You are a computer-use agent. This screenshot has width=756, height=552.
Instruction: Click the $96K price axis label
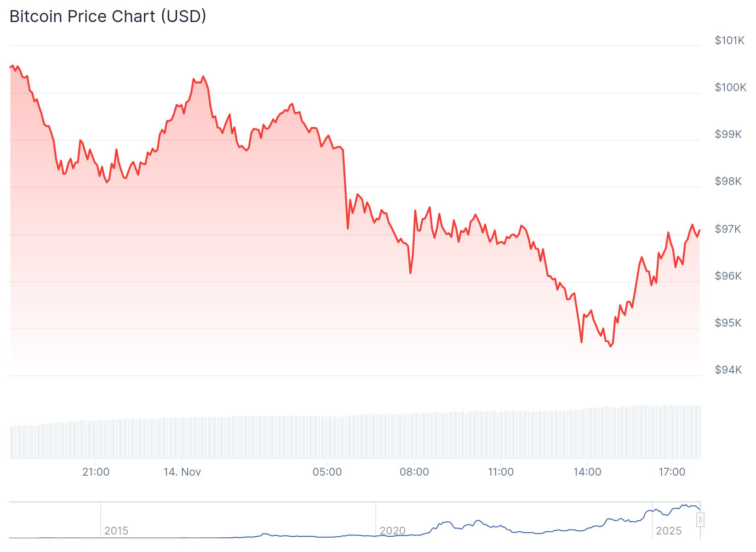pyautogui.click(x=728, y=276)
